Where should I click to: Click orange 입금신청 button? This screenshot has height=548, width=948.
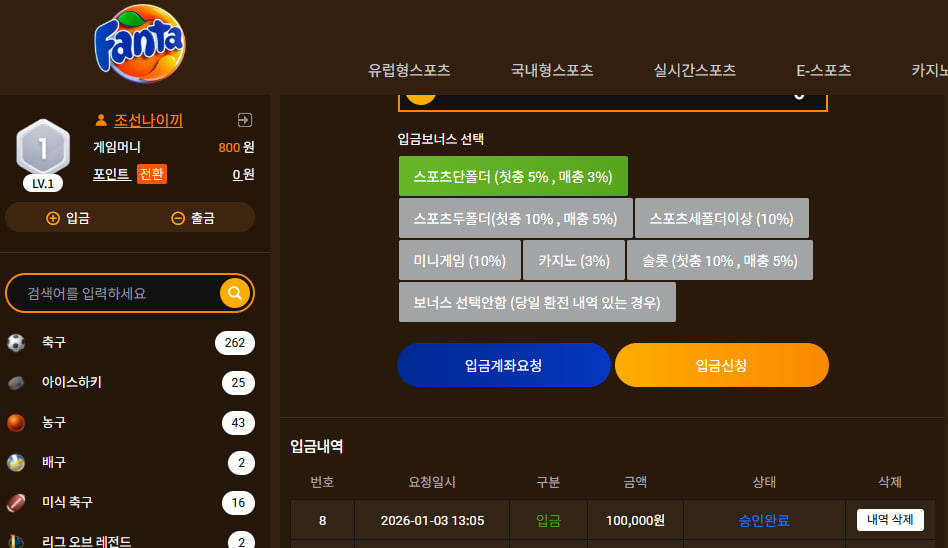tap(722, 365)
